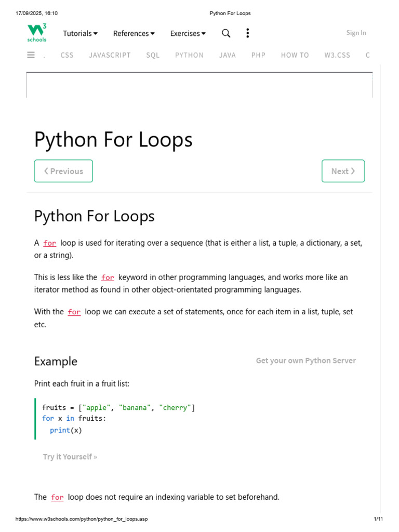
Task: Expand the References dropdown
Action: coord(134,33)
